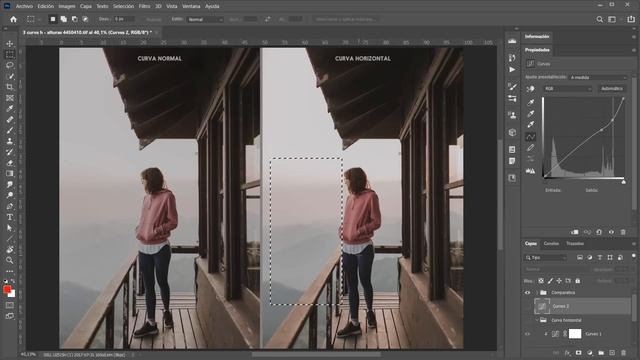Add layer mask from Layers panel bottom
The width and height of the screenshot is (640, 360).
[578, 353]
